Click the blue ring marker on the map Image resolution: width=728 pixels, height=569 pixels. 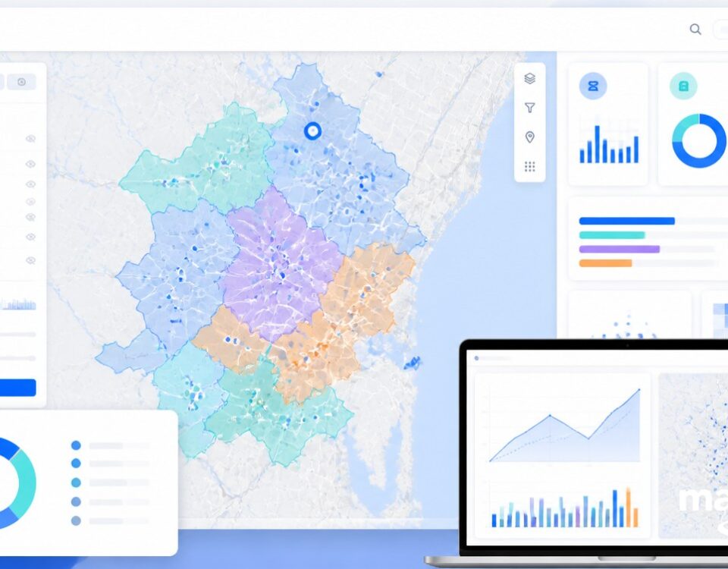point(313,131)
